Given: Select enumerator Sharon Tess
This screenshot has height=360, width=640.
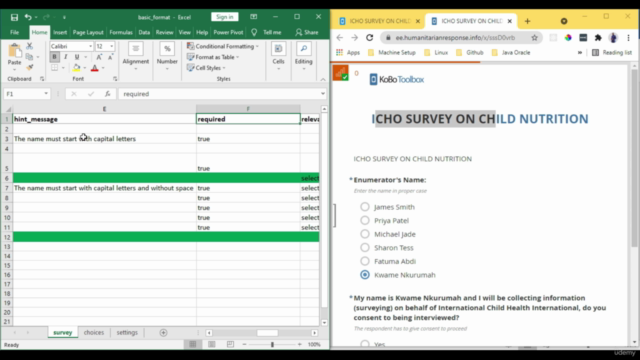Looking at the screenshot, I should [x=365, y=247].
